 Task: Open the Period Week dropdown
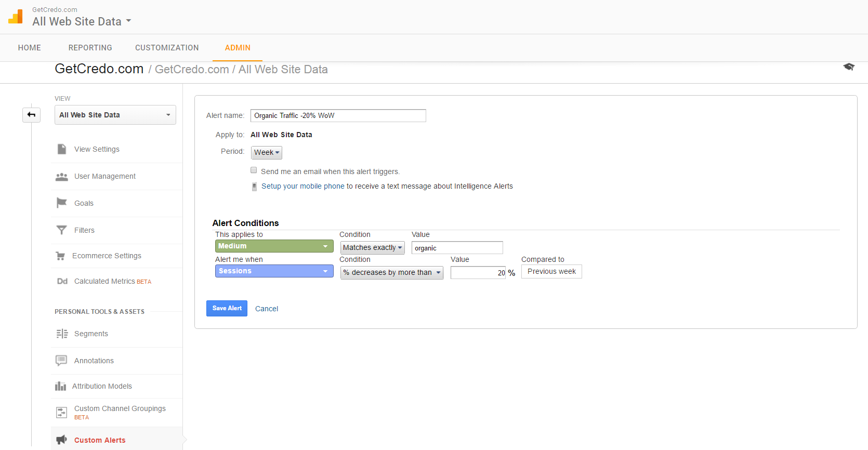(x=267, y=152)
